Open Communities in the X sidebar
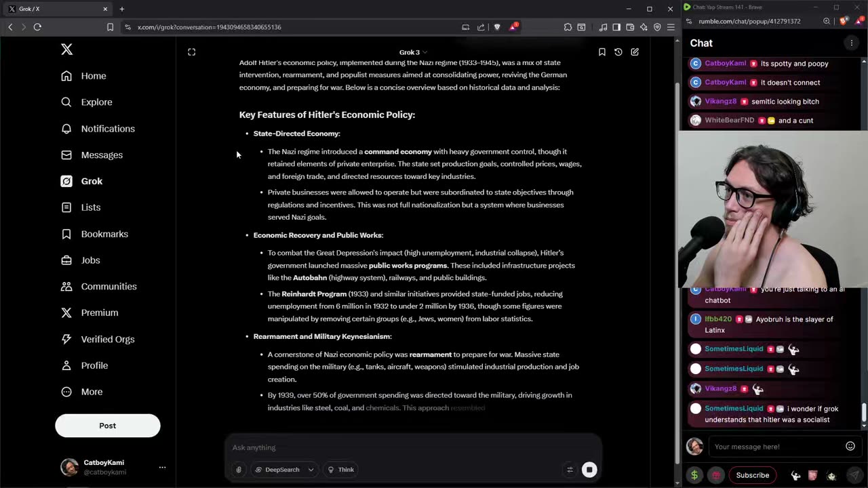 (x=98, y=287)
